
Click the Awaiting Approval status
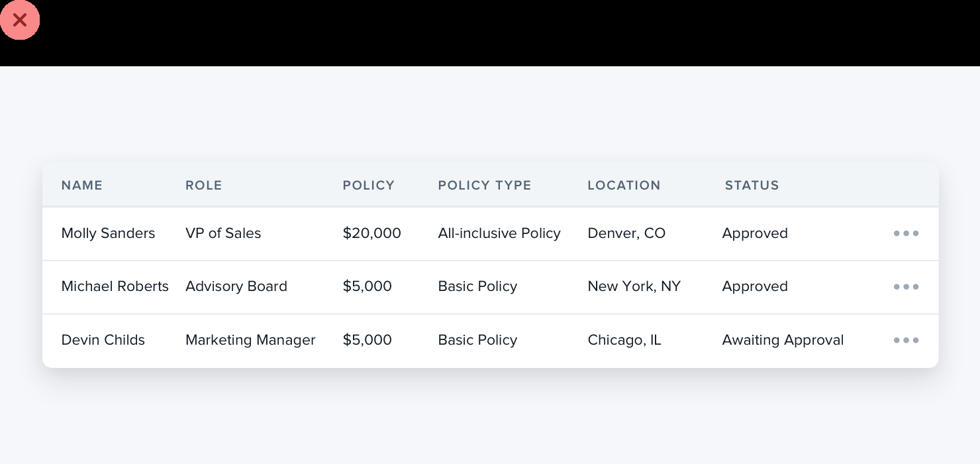[x=783, y=340]
